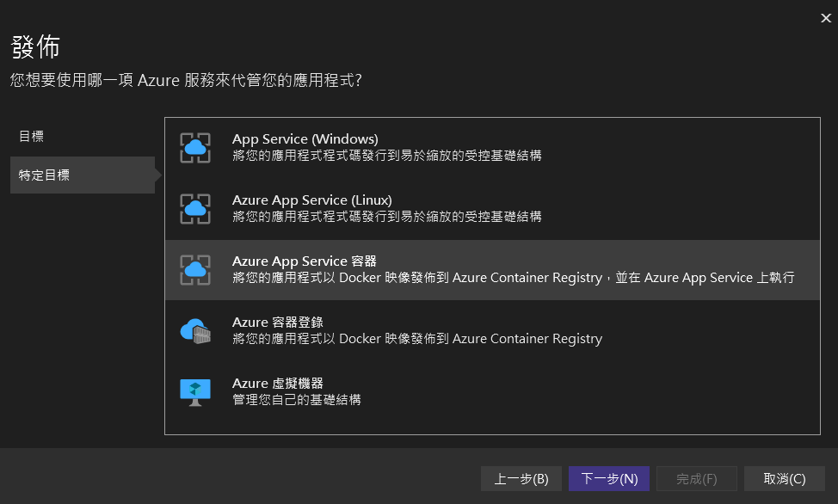Click the Azure App Service (Linux) icon
The height and width of the screenshot is (504, 838).
[x=195, y=209]
